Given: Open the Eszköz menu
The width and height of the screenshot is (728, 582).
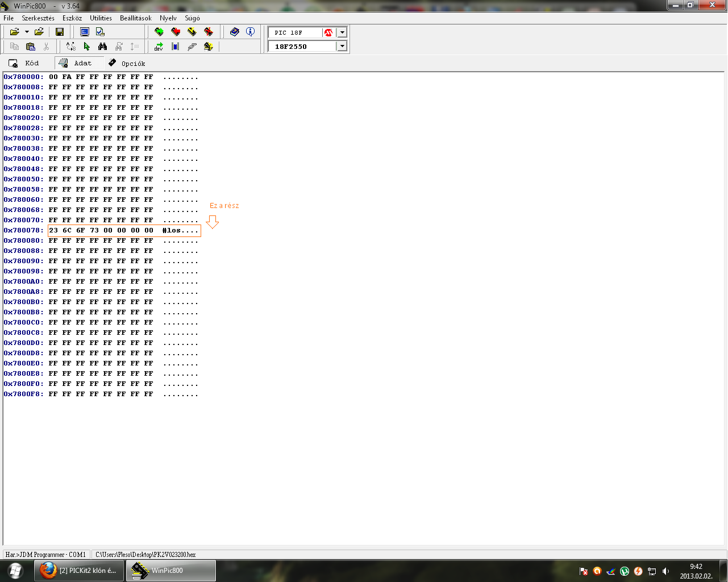Looking at the screenshot, I should click(72, 18).
